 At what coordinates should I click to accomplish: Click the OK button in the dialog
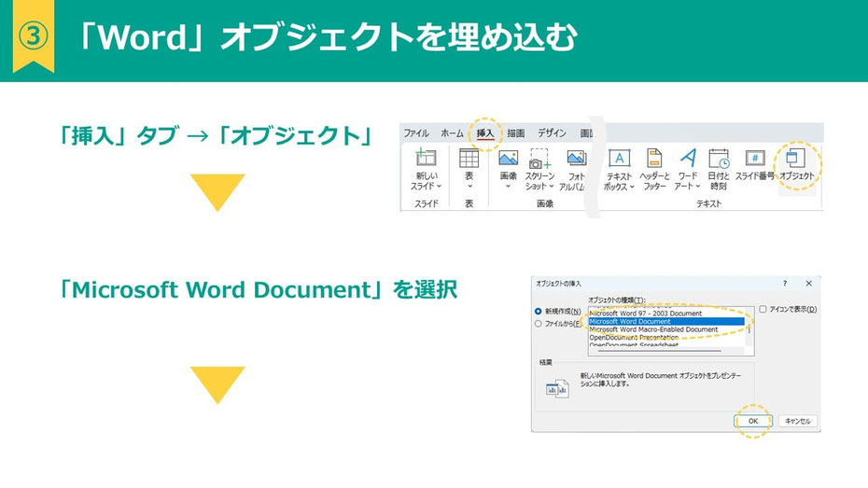click(x=753, y=421)
